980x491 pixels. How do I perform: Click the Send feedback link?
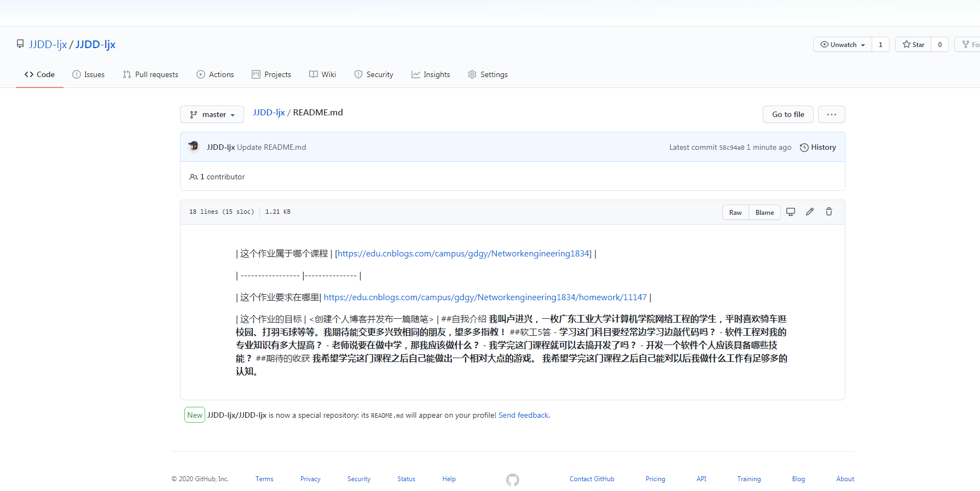click(x=523, y=415)
